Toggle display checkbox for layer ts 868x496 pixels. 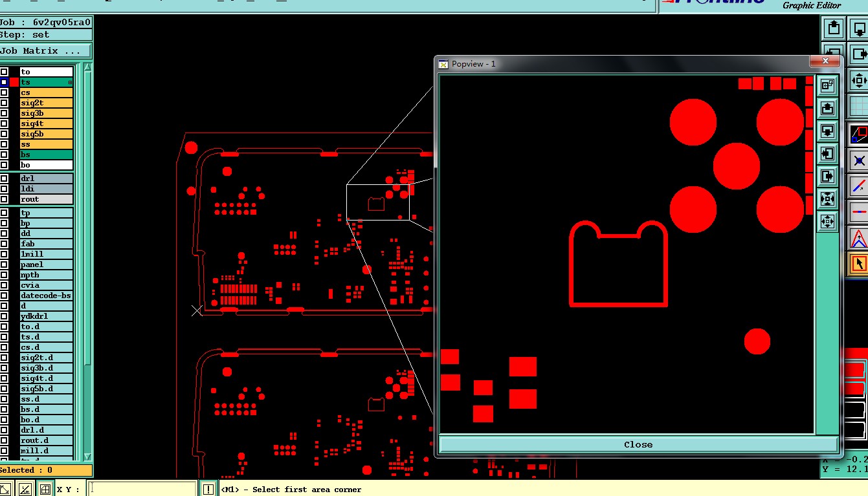(4, 82)
